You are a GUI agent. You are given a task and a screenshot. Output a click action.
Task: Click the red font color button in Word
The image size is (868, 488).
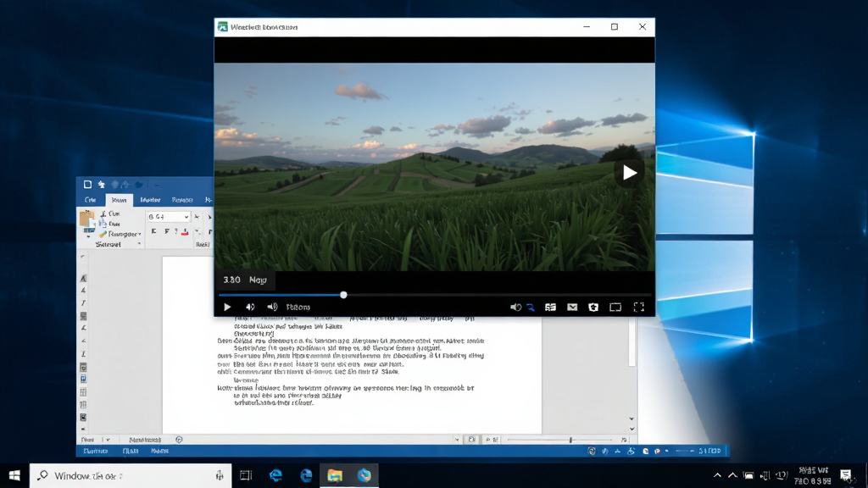coord(185,232)
